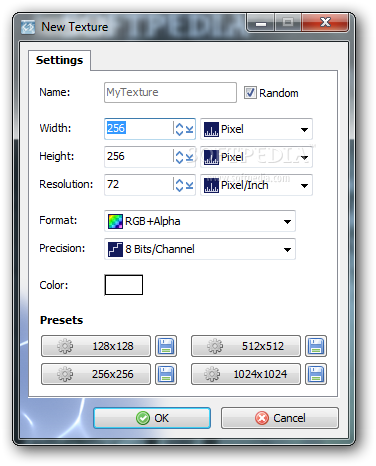The width and height of the screenshot is (376, 466).
Task: Click the New Texture window title icon
Action: click(x=28, y=27)
